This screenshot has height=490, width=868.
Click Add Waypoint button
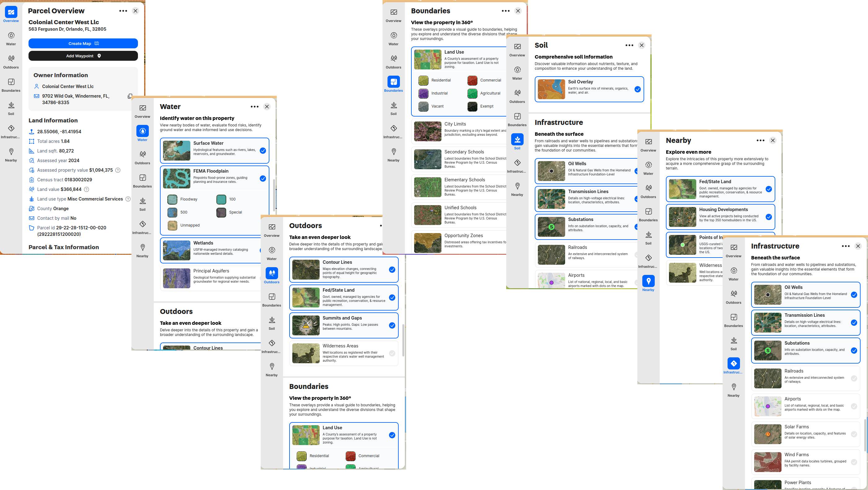[x=83, y=56]
